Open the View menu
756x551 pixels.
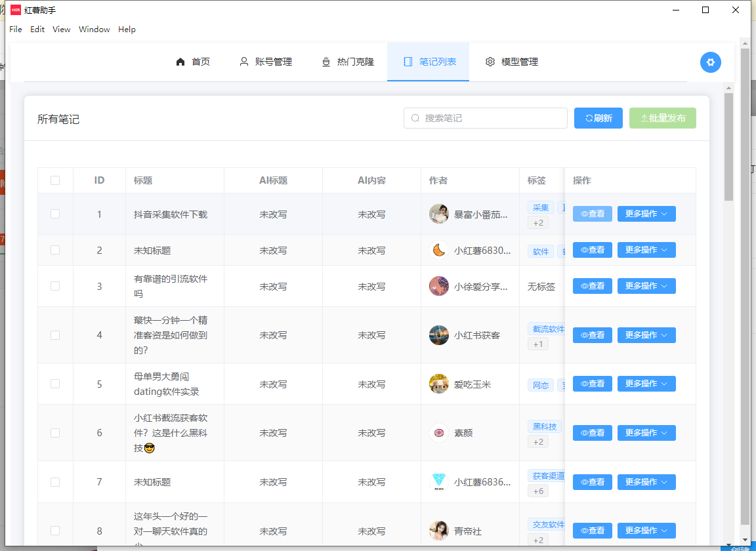click(x=61, y=30)
